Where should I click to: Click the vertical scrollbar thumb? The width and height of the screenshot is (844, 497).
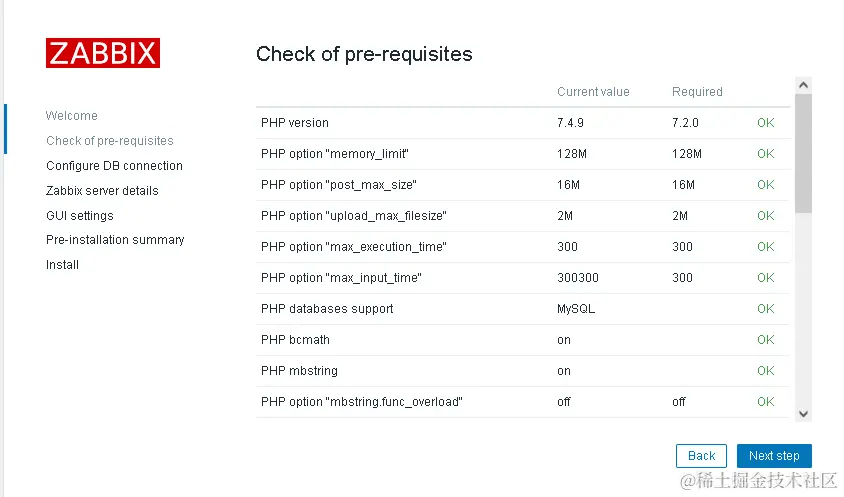click(804, 155)
